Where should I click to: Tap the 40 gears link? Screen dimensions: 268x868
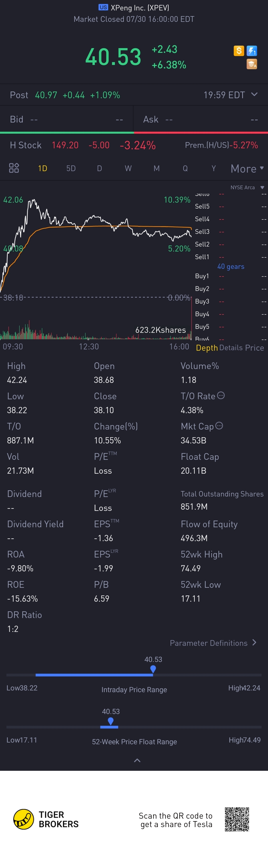231,266
